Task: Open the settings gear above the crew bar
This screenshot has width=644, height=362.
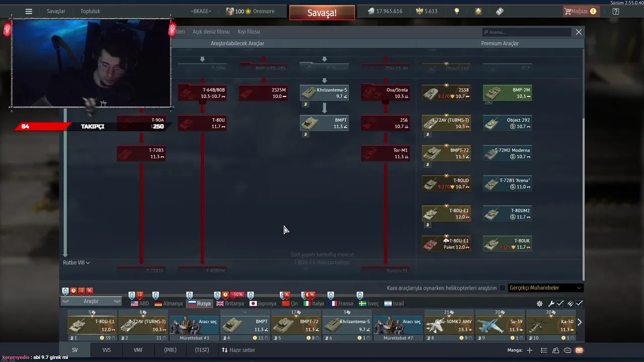Action: pyautogui.click(x=540, y=304)
